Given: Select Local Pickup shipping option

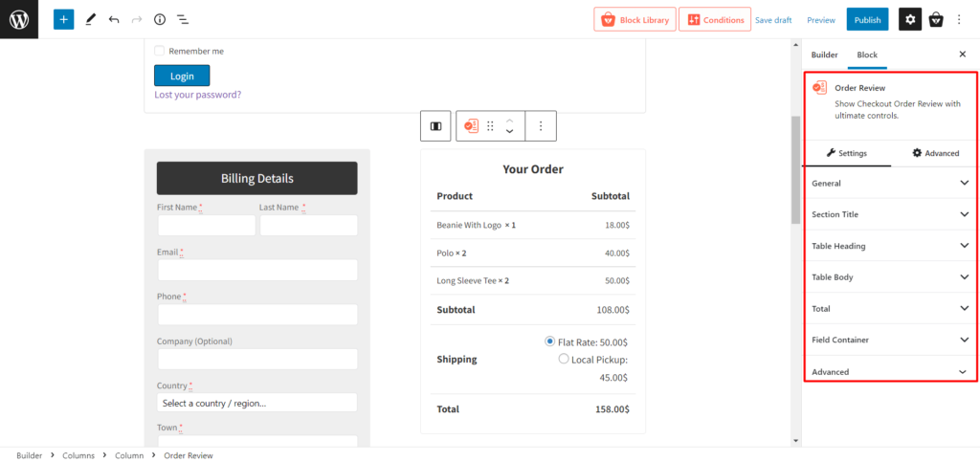Looking at the screenshot, I should click(x=564, y=359).
